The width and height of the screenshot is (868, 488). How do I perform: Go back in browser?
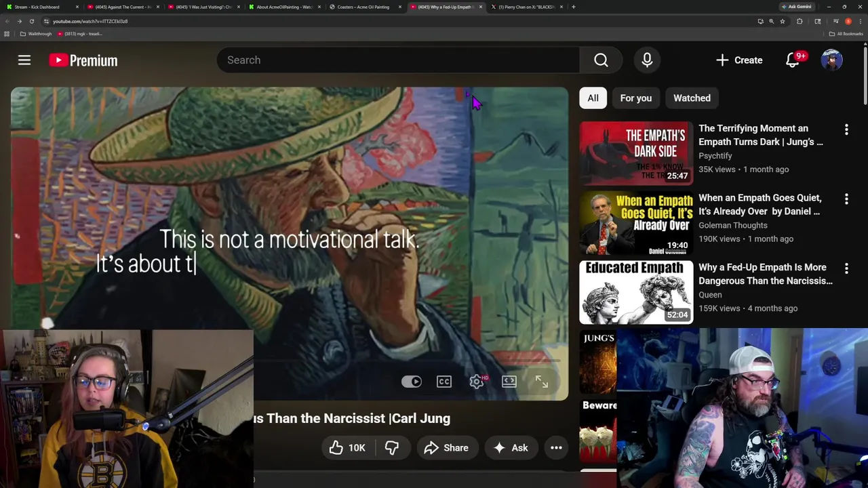7,21
